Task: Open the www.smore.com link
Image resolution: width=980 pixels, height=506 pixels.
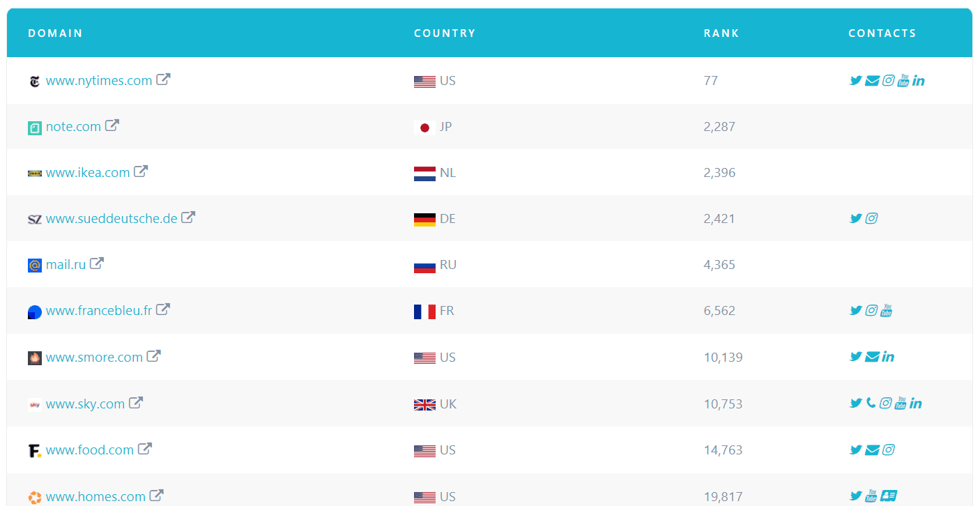Action: tap(94, 357)
